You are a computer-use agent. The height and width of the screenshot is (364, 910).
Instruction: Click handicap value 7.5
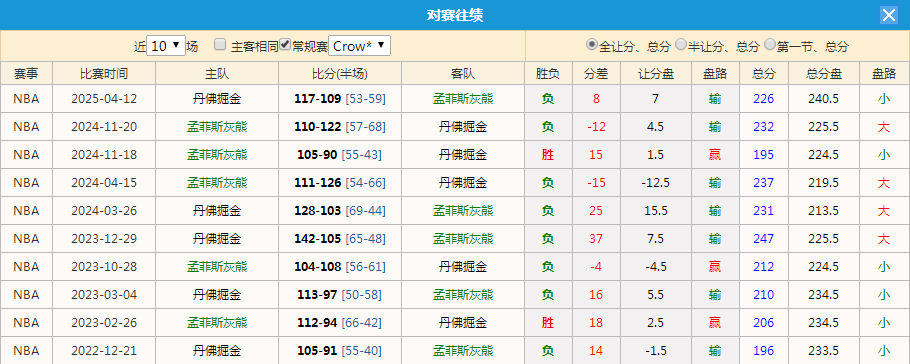point(655,238)
